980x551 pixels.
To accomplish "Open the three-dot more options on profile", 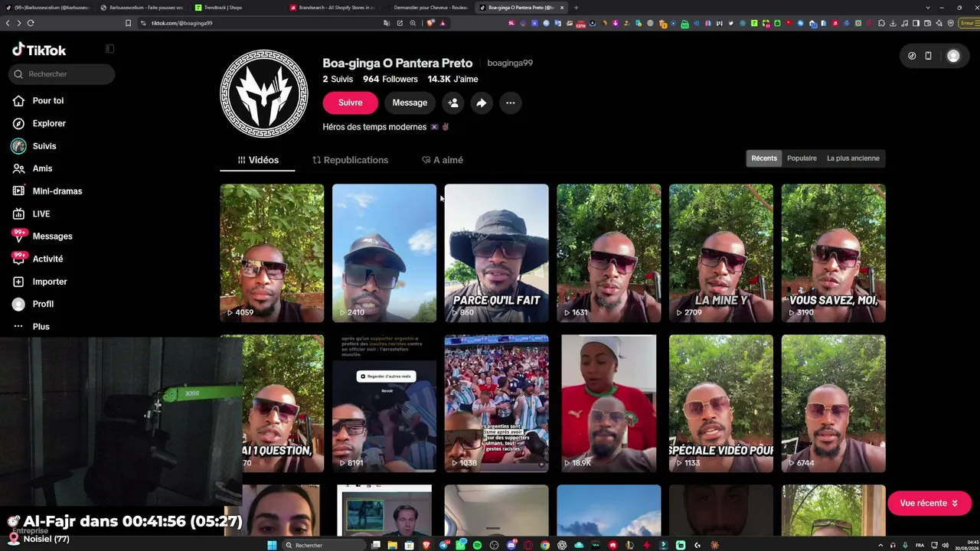I will [510, 103].
